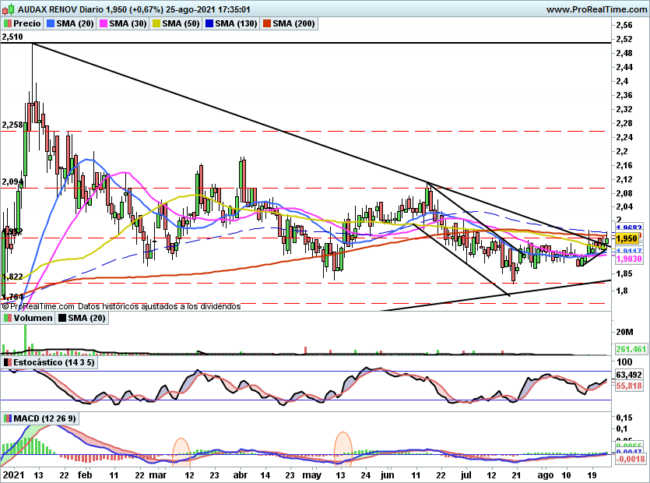This screenshot has width=650, height=483.
Task: Select the SMA (130) legend label
Action: 232,24
